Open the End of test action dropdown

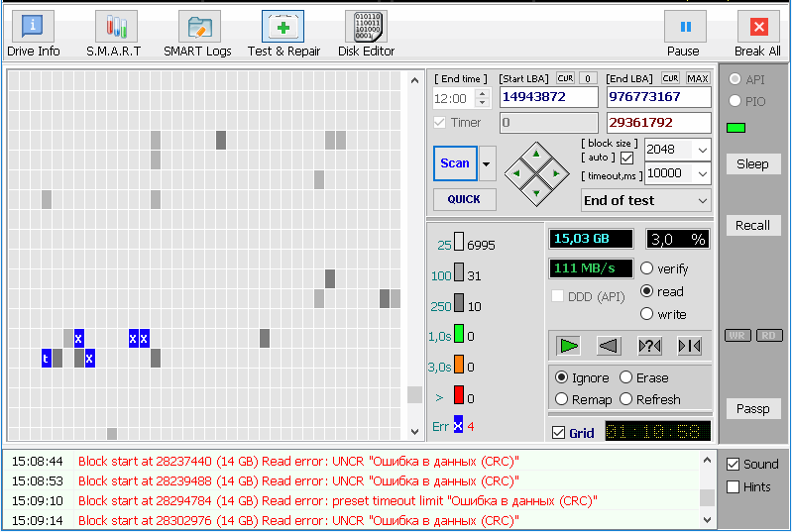645,200
